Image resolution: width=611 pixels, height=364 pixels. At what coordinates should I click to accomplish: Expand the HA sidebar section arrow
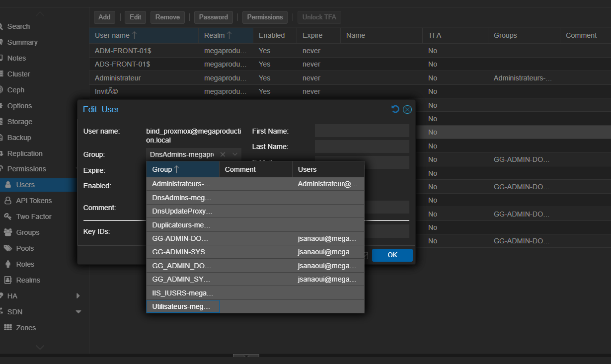click(78, 296)
